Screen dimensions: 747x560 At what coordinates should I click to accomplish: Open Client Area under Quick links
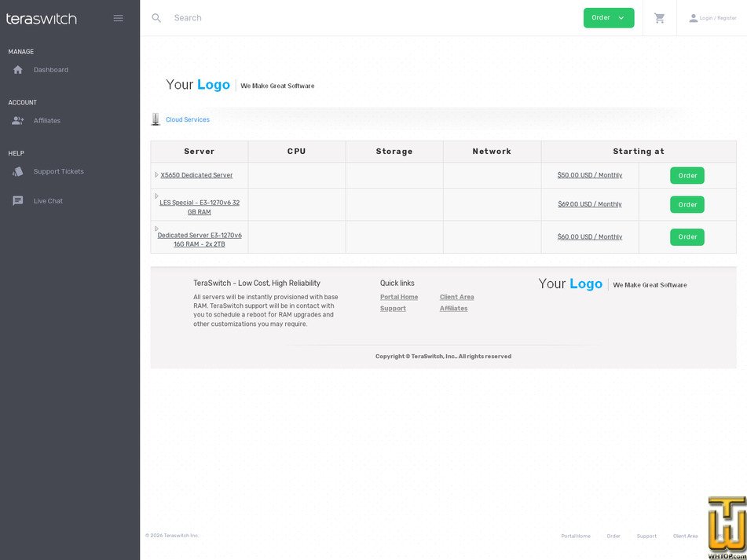click(x=457, y=297)
